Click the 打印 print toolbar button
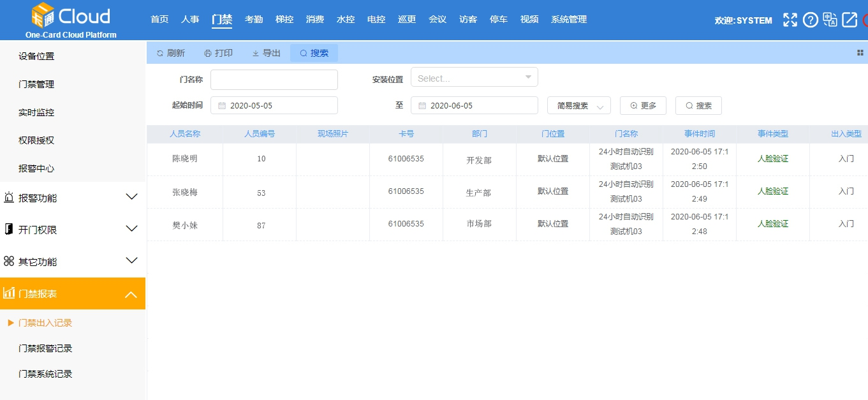 tap(218, 53)
